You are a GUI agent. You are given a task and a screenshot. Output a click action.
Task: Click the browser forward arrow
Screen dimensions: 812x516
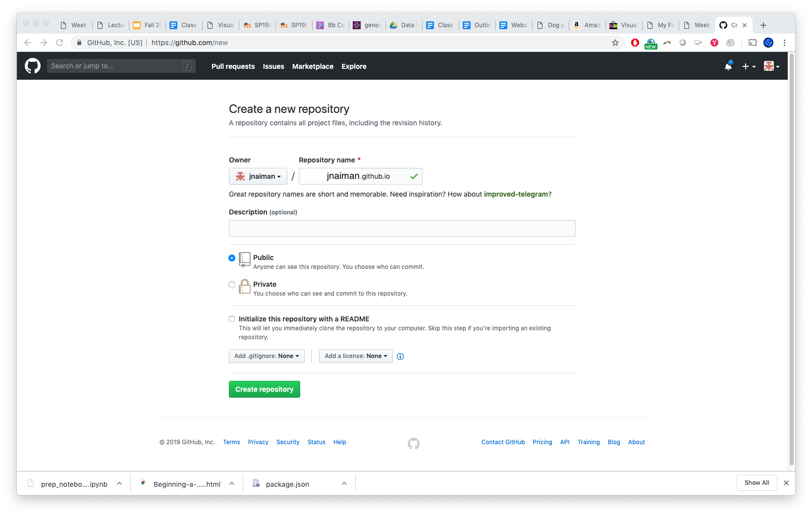[x=44, y=43]
